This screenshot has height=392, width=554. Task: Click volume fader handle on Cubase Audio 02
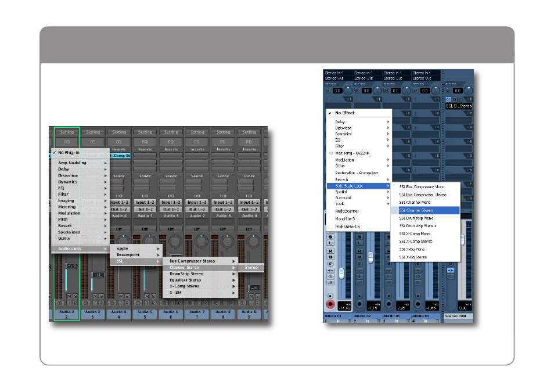tap(370, 257)
